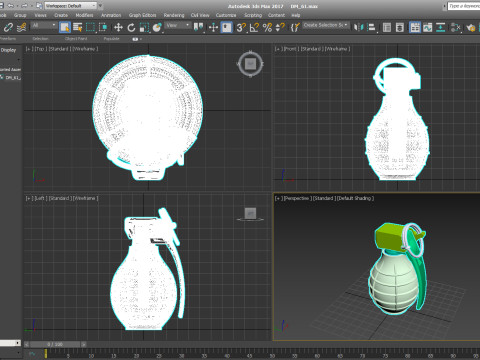Click the help search keyword field
The height and width of the screenshot is (360, 480).
(464, 6)
